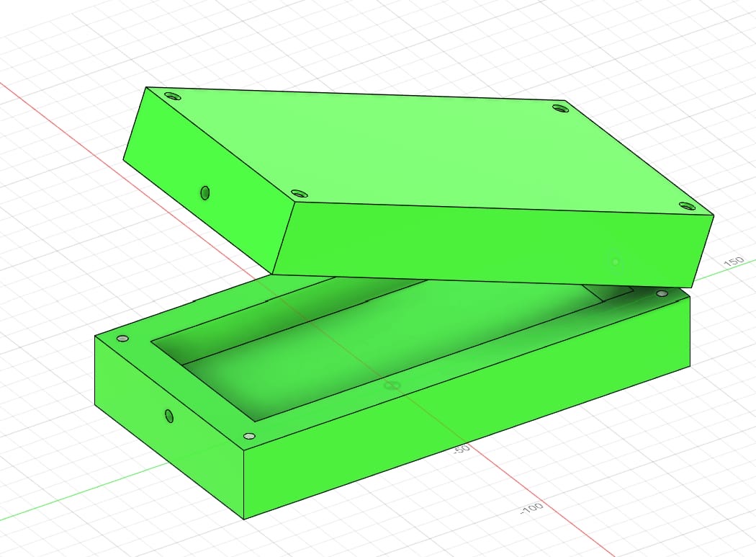Click the origin point marker inside the base
756x557 pixels.
click(x=392, y=386)
